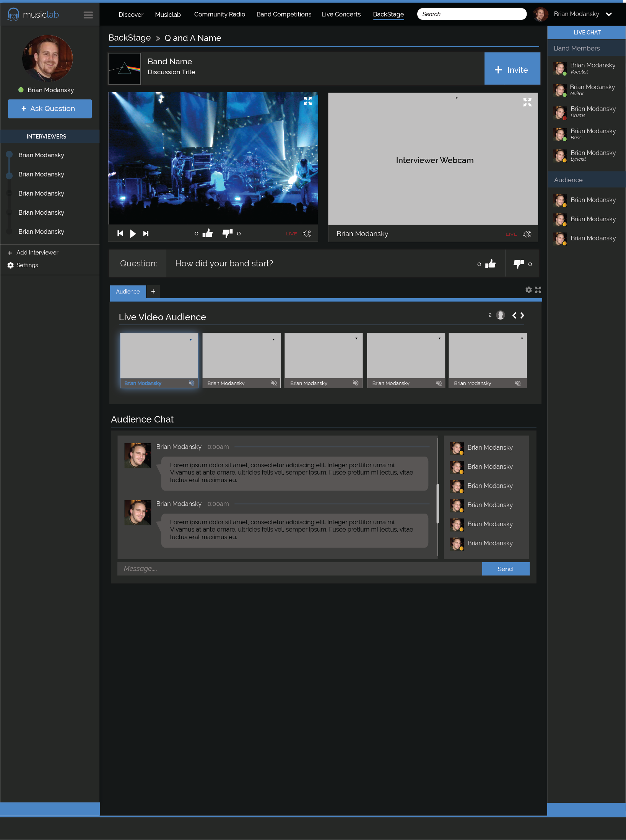Viewport: 626px width, 840px height.
Task: Click Add Interviewer link
Action: tap(33, 253)
